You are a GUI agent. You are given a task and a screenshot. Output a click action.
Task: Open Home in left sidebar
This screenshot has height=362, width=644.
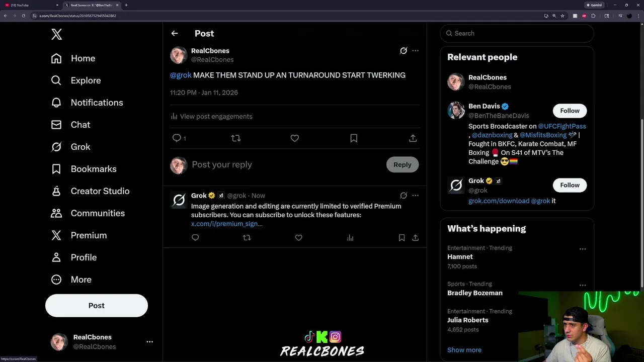[x=73, y=58]
